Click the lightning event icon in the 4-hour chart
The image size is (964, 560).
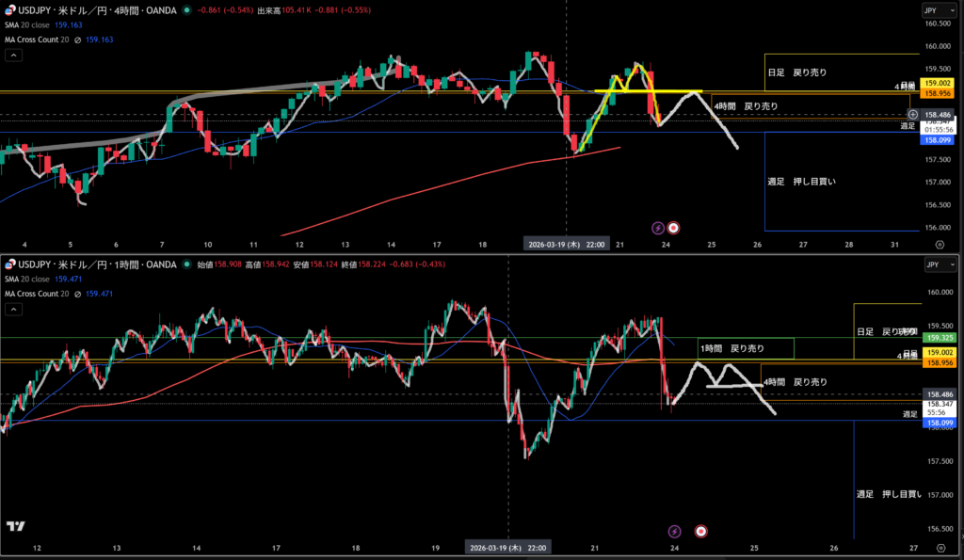click(x=659, y=227)
